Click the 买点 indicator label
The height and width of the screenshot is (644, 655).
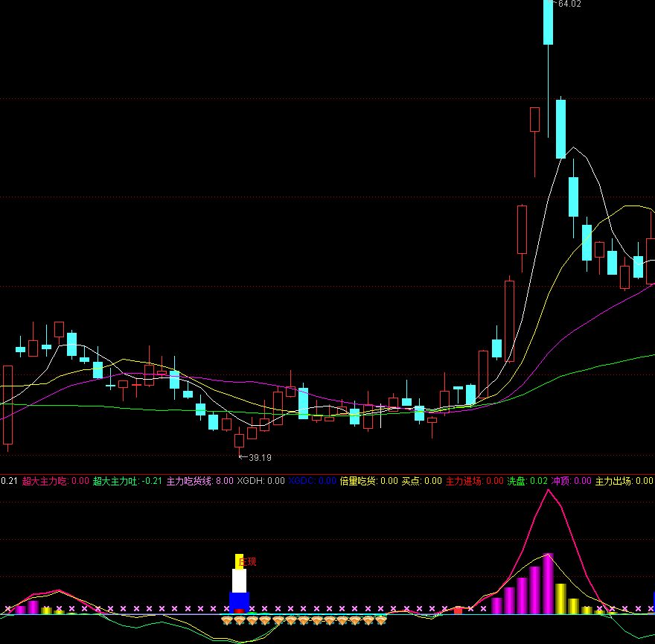pos(411,482)
